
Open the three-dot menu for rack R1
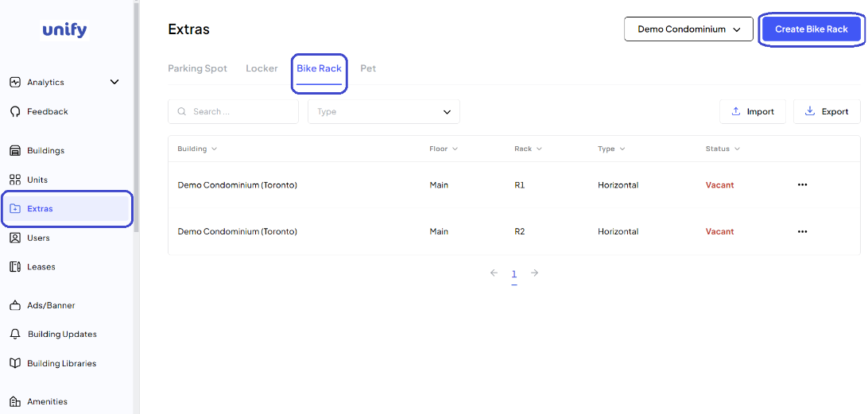tap(802, 185)
